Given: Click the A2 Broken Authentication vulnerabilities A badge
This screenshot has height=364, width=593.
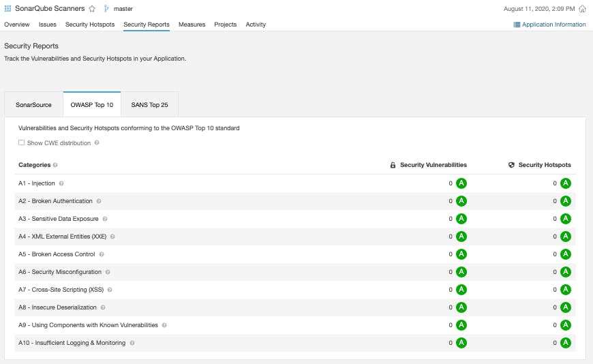Looking at the screenshot, I should [x=461, y=201].
